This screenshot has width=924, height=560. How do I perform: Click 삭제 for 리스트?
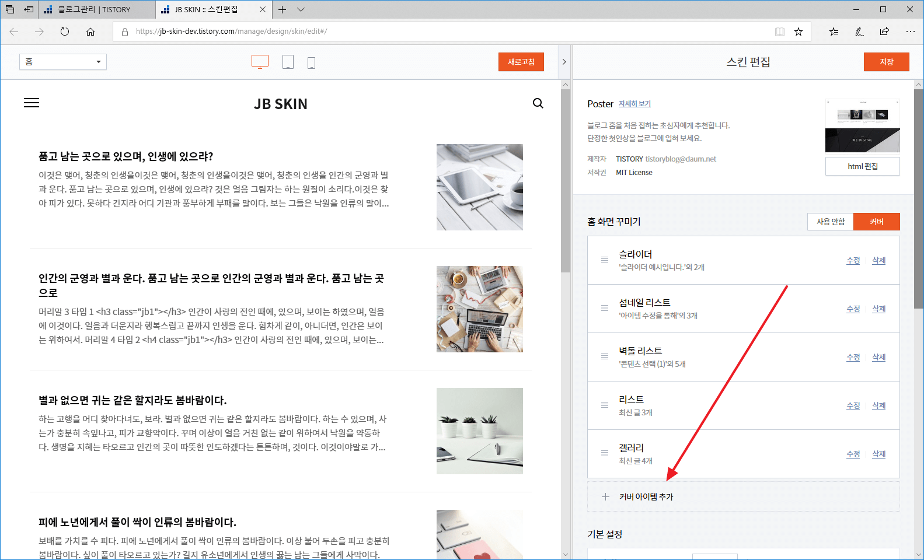879,405
